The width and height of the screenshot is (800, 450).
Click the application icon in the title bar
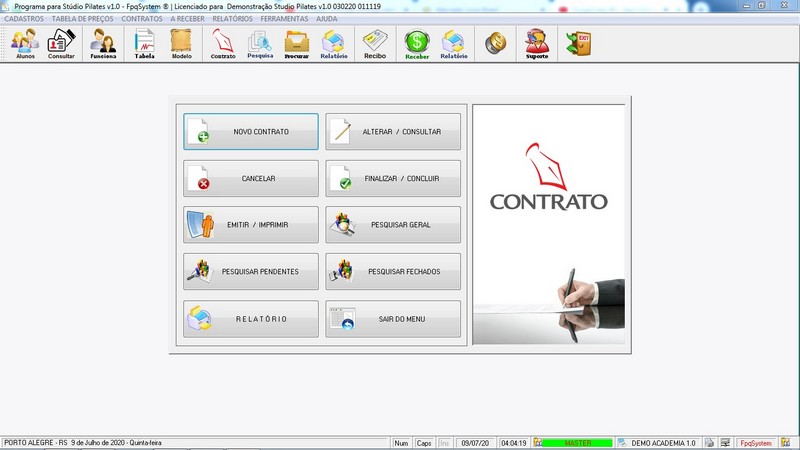5,6
